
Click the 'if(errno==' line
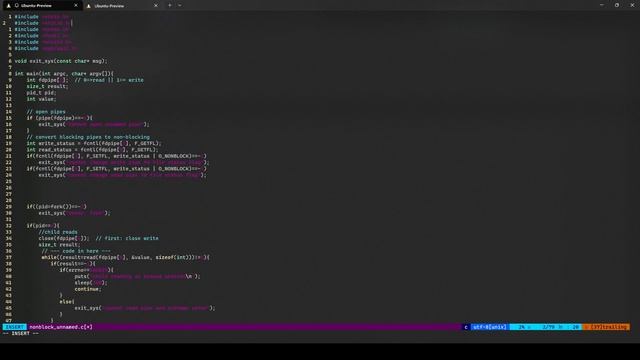(x=87, y=270)
